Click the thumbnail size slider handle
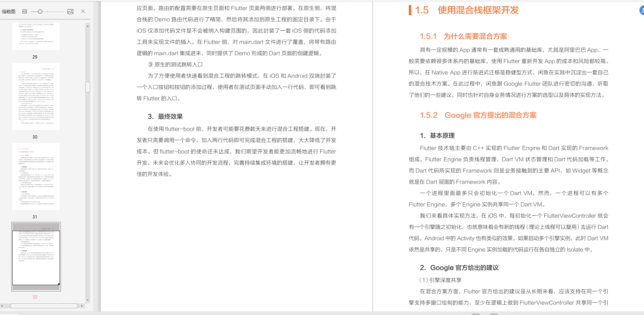The width and height of the screenshot is (644, 315). point(40,12)
